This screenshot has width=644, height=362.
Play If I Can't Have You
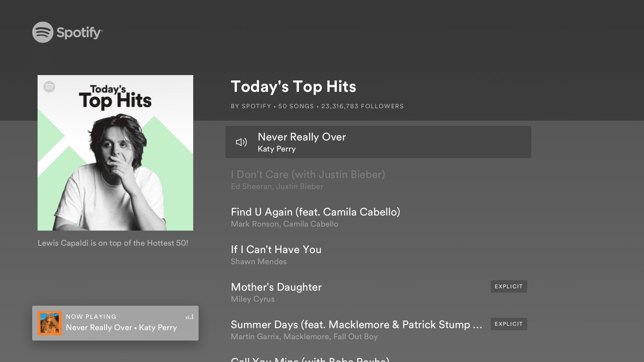(x=378, y=255)
